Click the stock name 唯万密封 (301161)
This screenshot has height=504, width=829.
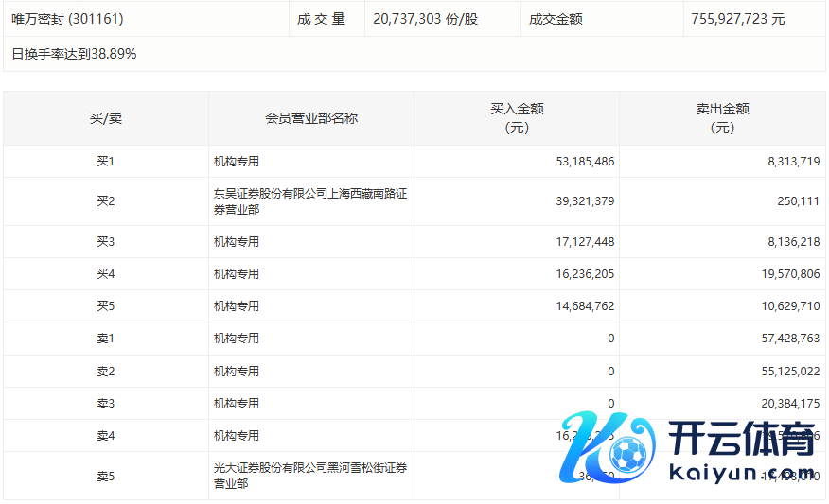(x=67, y=19)
